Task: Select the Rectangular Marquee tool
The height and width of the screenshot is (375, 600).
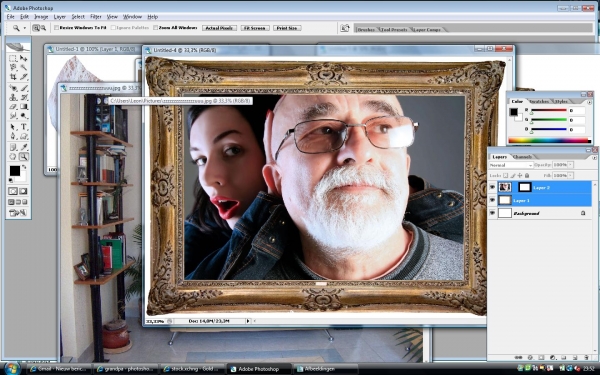Action: [13, 59]
